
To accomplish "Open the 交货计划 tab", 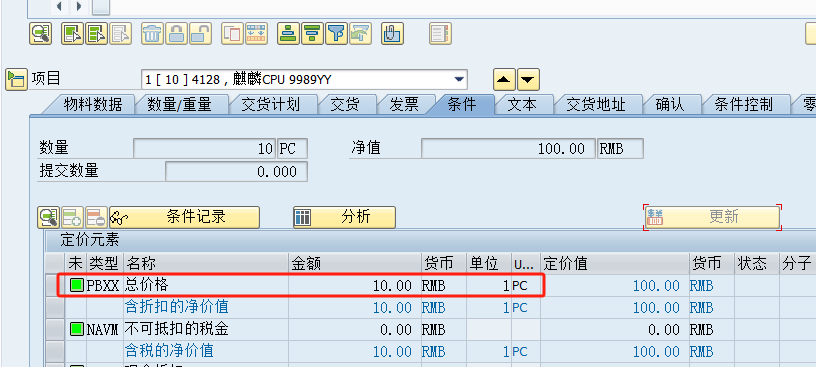I will point(271,105).
